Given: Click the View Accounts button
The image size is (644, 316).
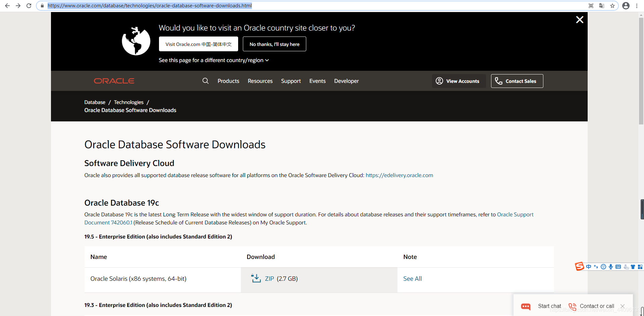Looking at the screenshot, I should [458, 81].
